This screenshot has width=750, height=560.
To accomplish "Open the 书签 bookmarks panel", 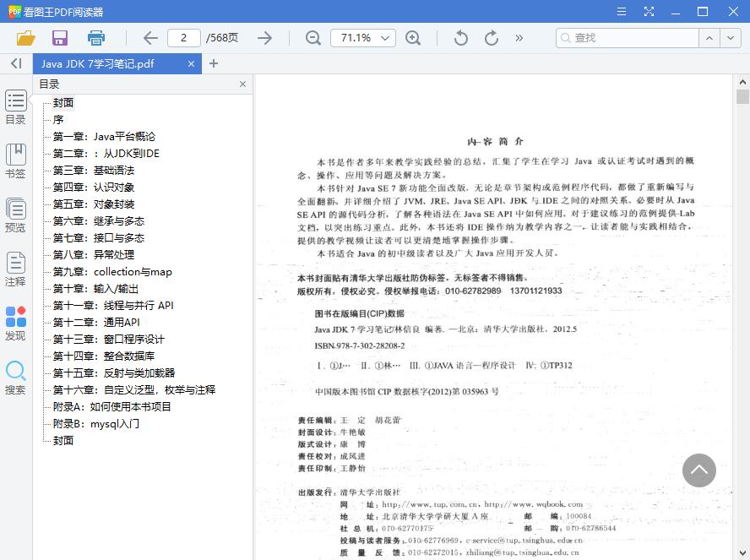I will 15,161.
